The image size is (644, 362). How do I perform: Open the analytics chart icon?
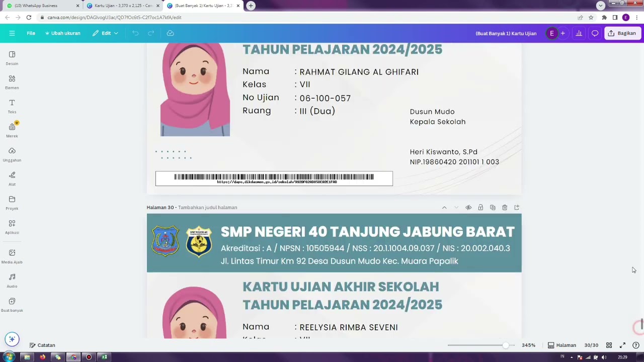pyautogui.click(x=579, y=33)
